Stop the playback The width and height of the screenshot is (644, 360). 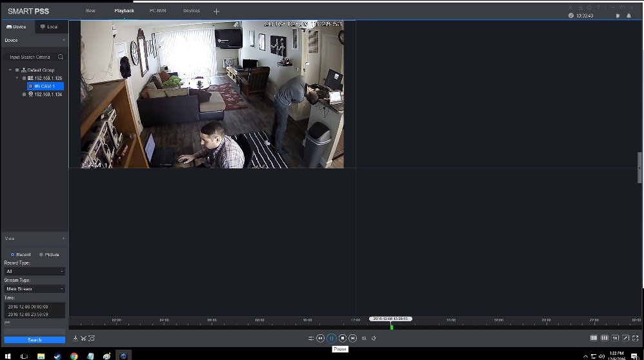pyautogui.click(x=343, y=338)
